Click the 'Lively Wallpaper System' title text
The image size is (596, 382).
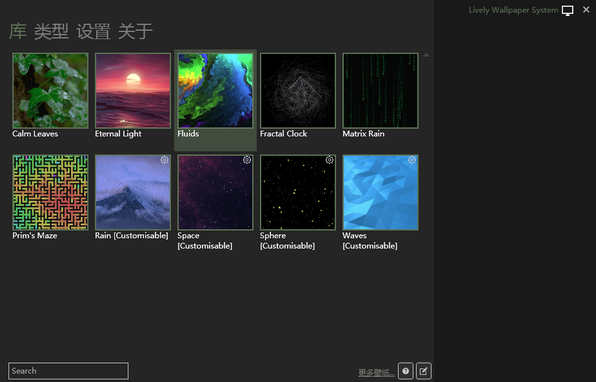tap(513, 10)
